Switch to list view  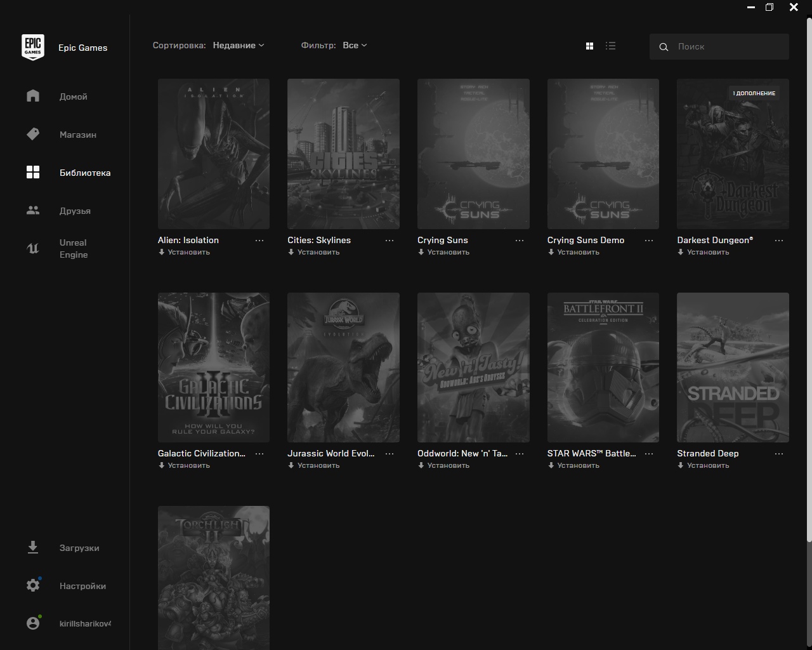pos(610,46)
